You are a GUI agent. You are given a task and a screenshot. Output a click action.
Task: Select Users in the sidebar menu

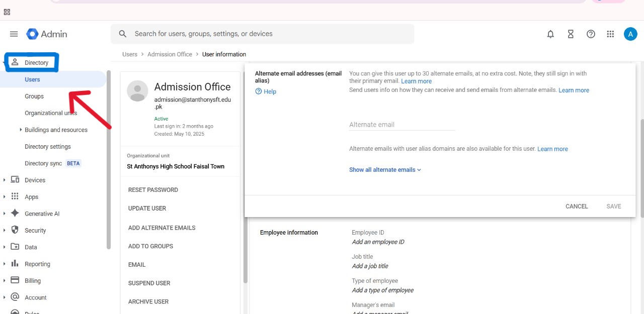[x=32, y=79]
